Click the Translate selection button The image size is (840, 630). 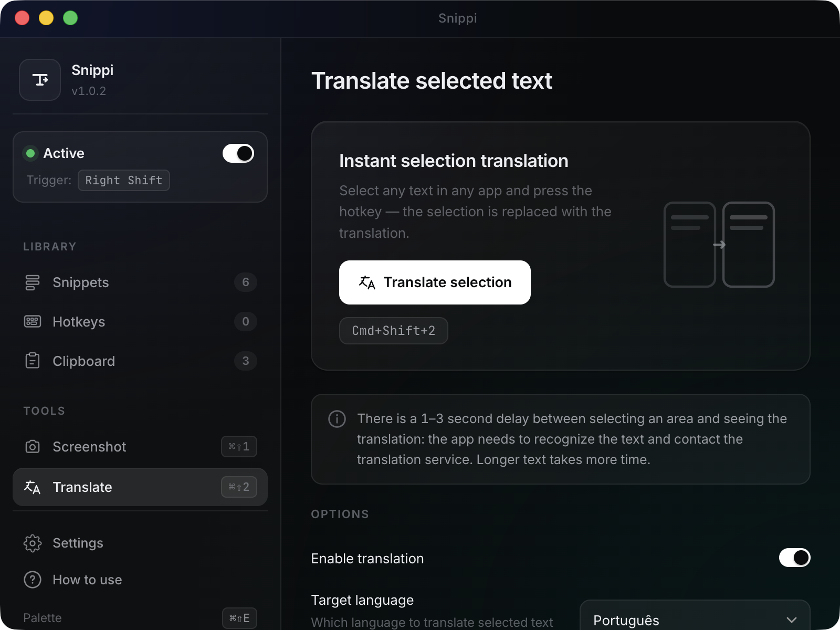tap(435, 282)
